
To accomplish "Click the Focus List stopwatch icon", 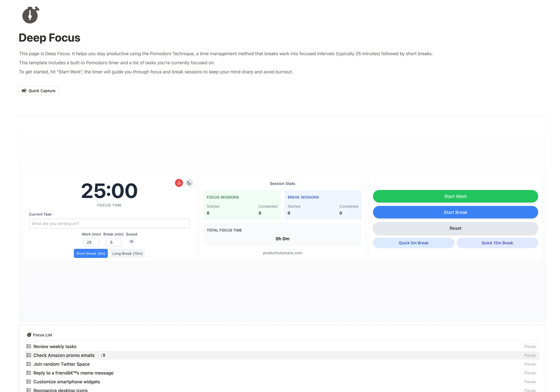I will coord(29,335).
